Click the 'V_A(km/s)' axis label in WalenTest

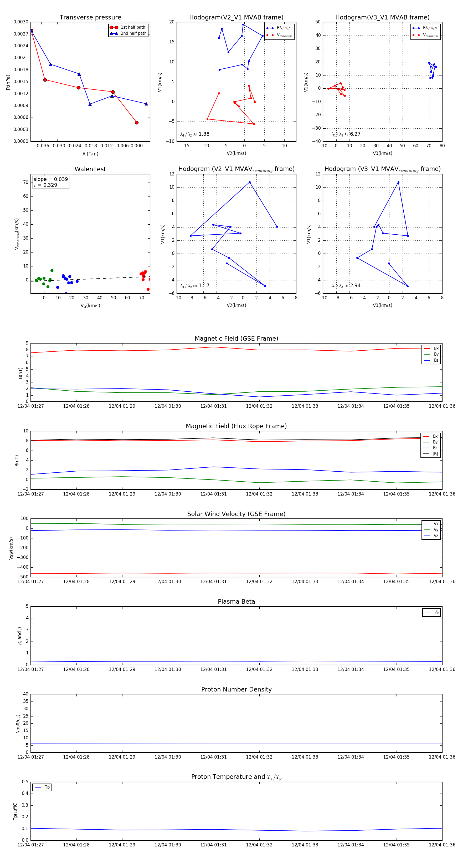(90, 306)
